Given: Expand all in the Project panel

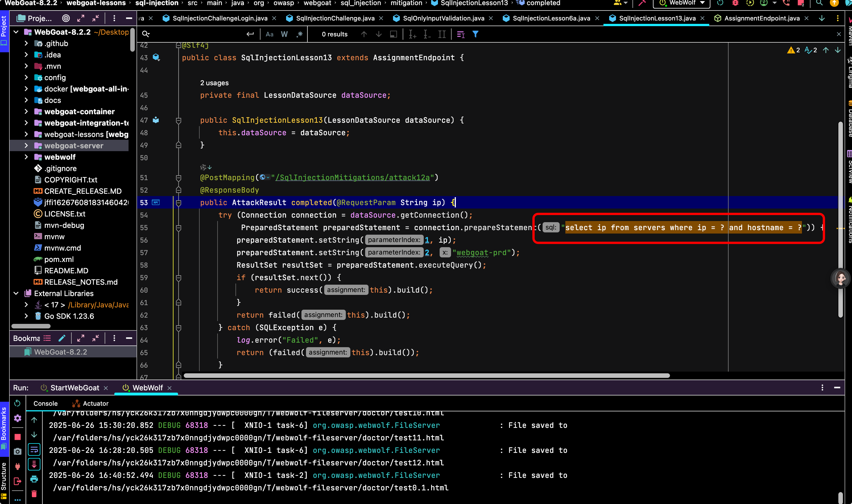Looking at the screenshot, I should pos(80,18).
